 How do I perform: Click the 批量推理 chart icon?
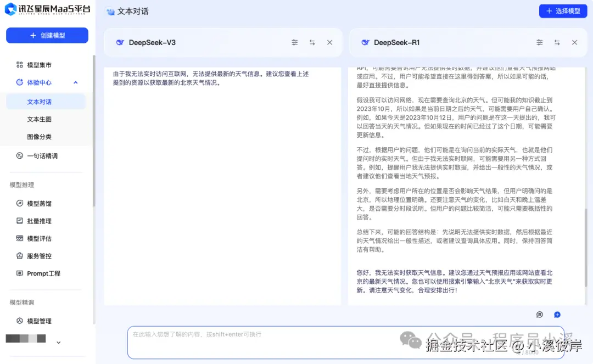[x=19, y=220]
